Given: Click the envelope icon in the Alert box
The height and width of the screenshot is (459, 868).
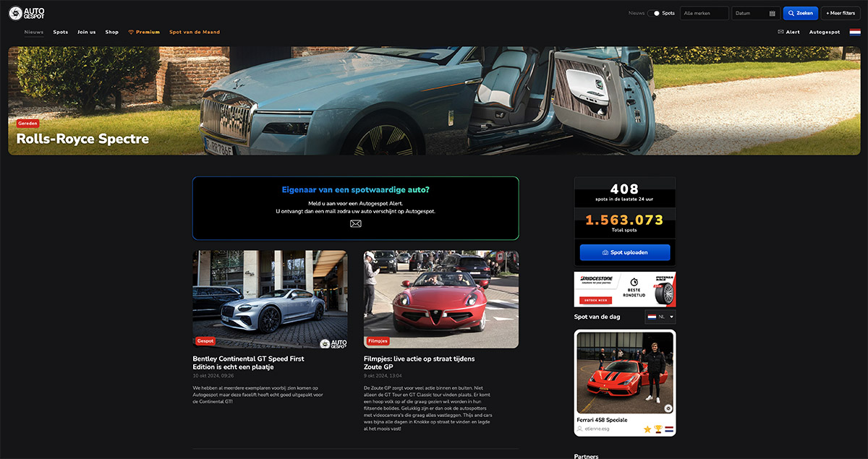Looking at the screenshot, I should pos(355,224).
